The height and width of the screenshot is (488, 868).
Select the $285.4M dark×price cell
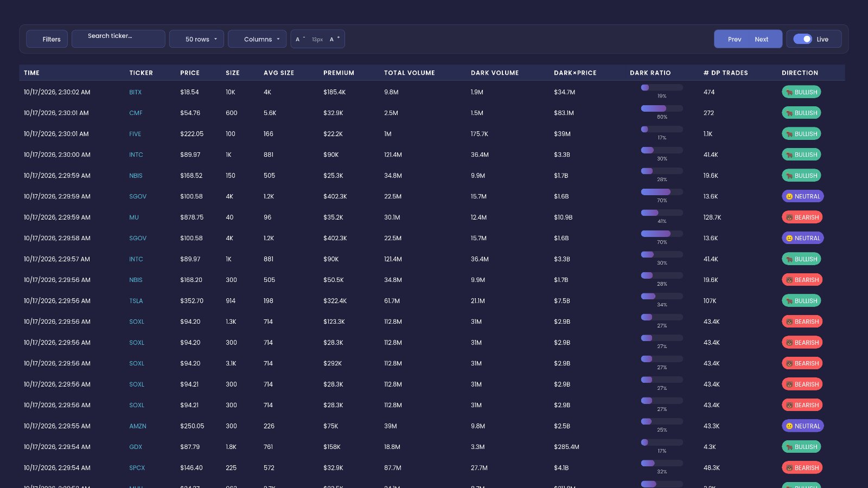click(x=566, y=447)
